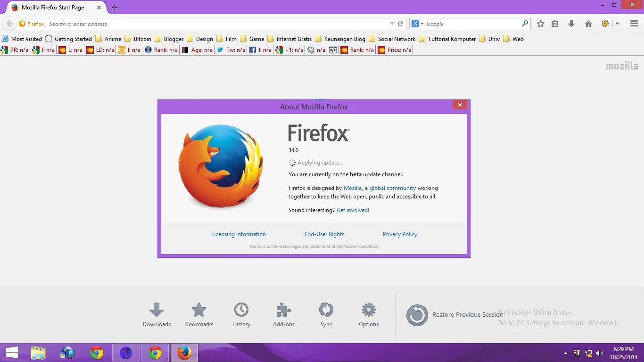Click the Get involved! link

pos(353,210)
